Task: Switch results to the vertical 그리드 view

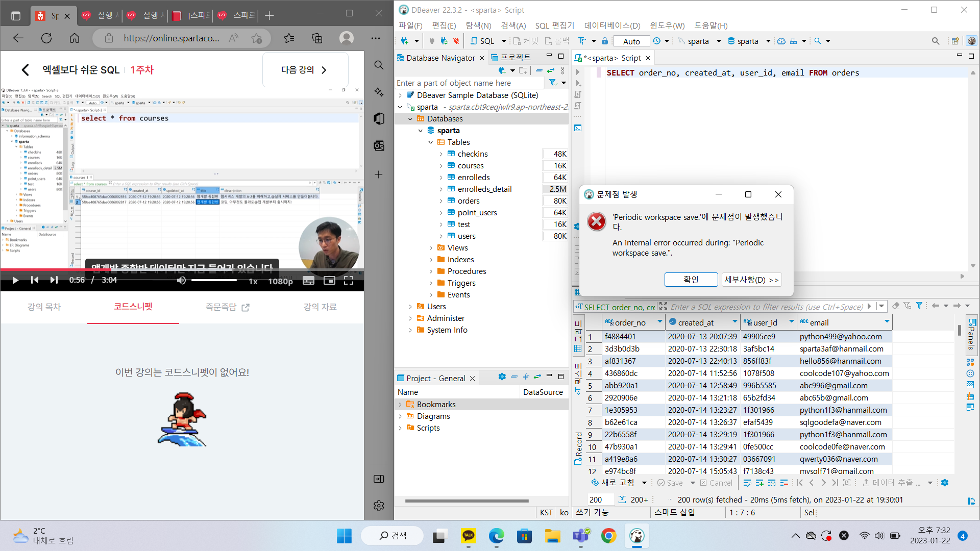Action: pyautogui.click(x=578, y=336)
